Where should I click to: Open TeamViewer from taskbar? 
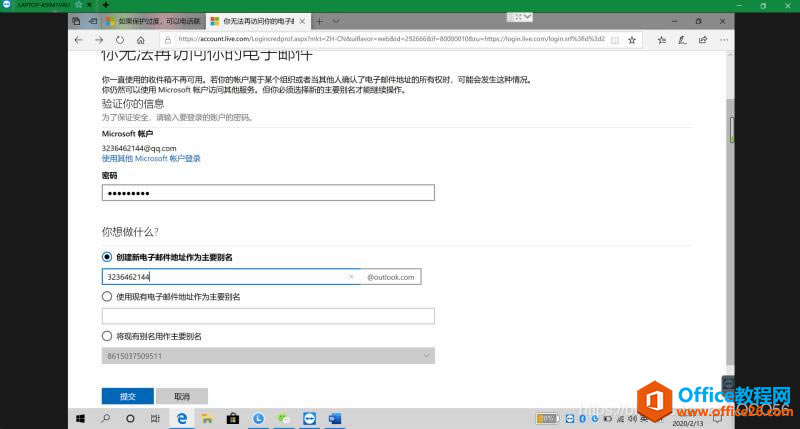point(309,419)
